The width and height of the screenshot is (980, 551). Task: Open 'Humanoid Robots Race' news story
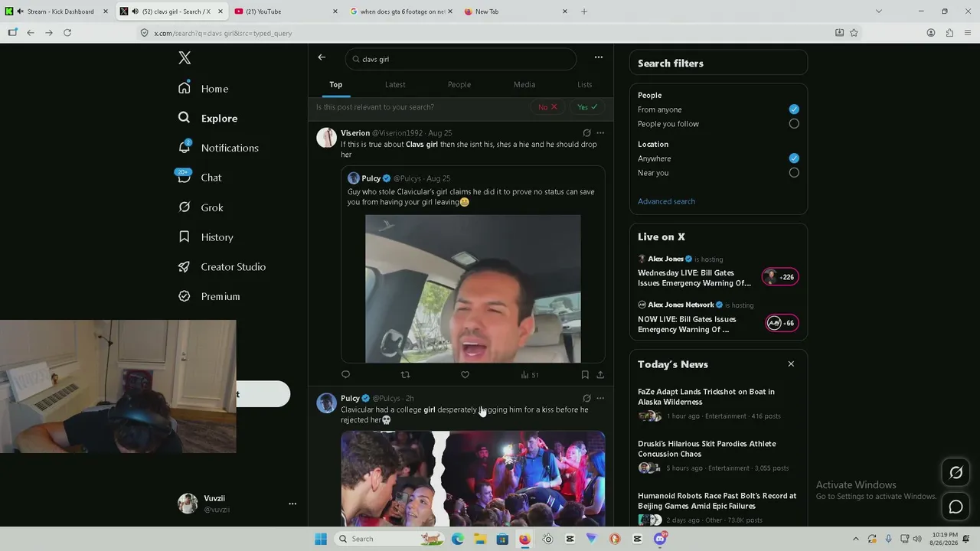[718, 509]
